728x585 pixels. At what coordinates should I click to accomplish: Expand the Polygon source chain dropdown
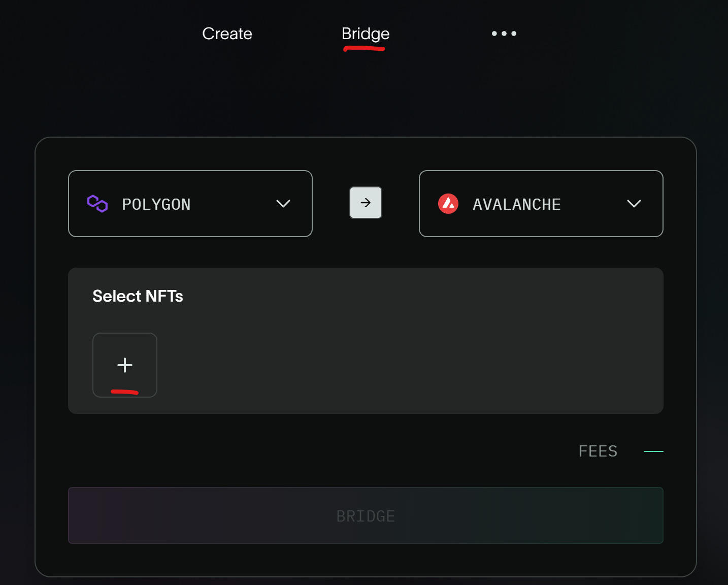tap(283, 204)
